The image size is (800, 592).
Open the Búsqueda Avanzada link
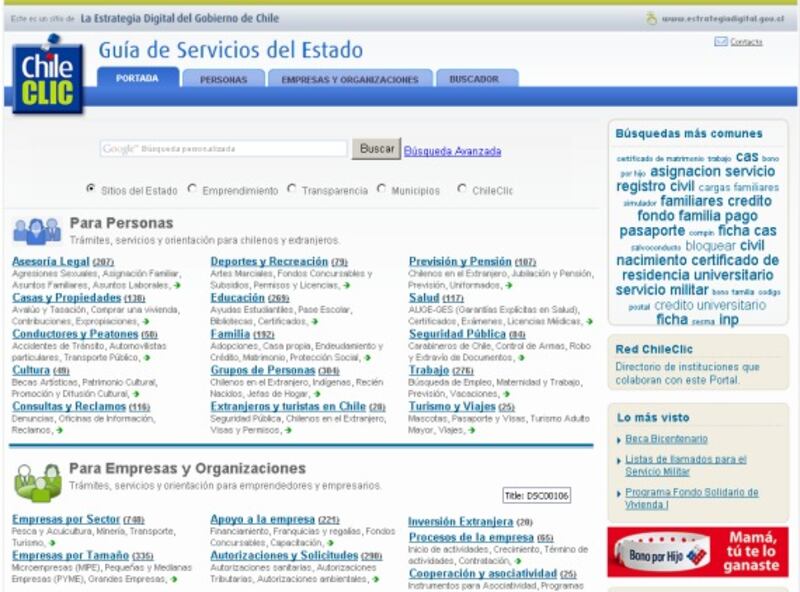point(452,151)
